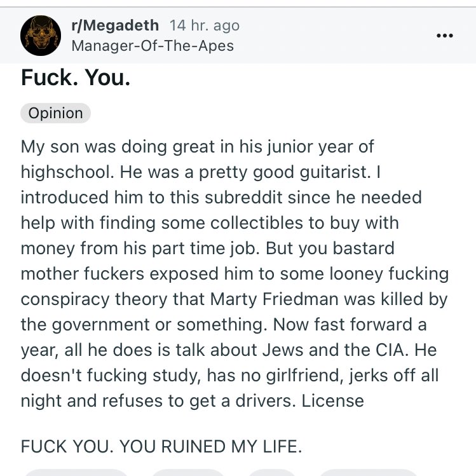Click the '14 hr. ago' timestamp
Screen dimensions: 476x476
tap(205, 25)
